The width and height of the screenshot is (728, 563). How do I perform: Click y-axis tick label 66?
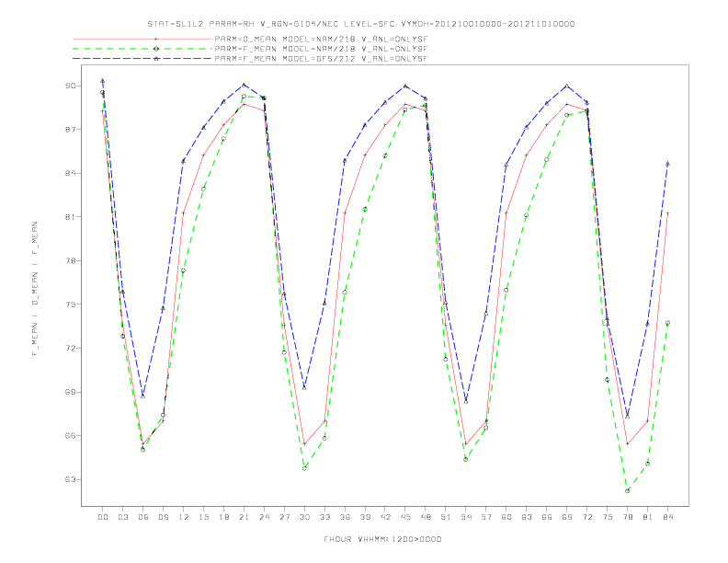(70, 436)
